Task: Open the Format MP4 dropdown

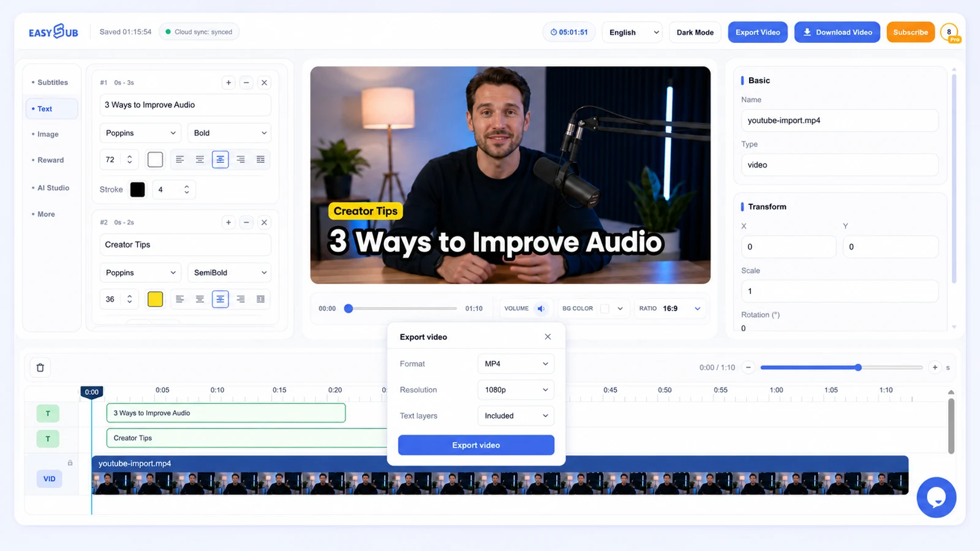Action: [x=516, y=364]
